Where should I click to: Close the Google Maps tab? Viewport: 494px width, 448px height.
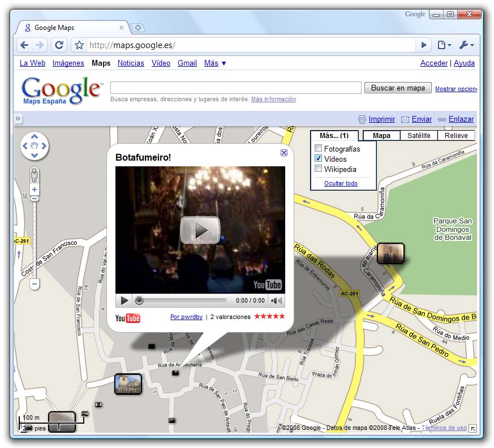(x=121, y=28)
